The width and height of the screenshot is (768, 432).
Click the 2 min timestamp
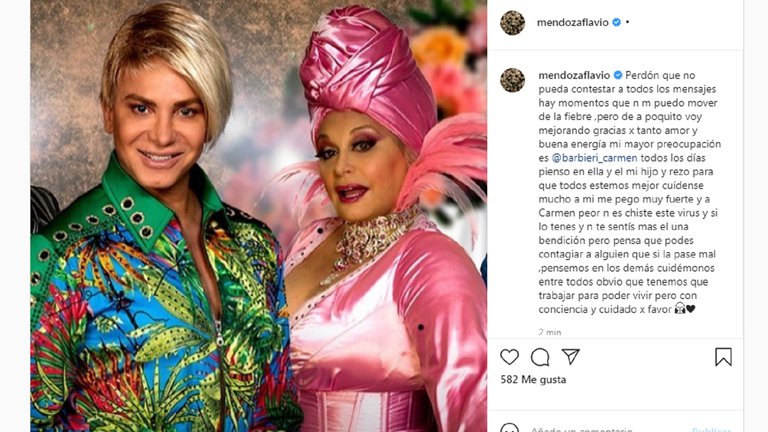[x=550, y=332]
